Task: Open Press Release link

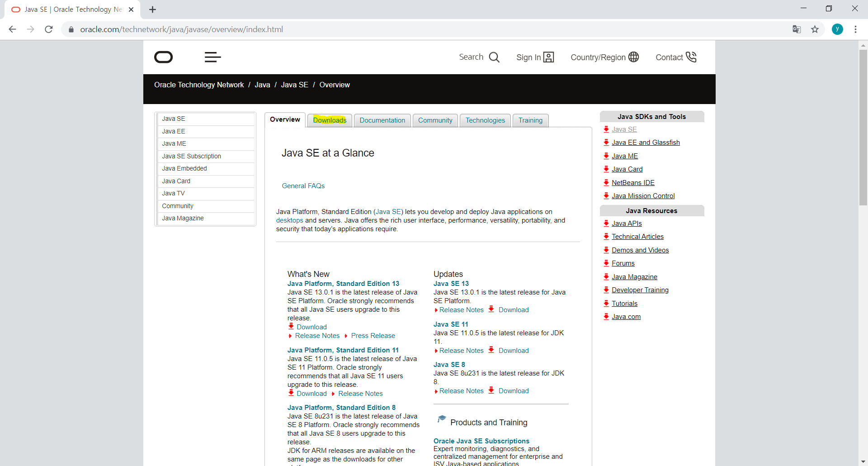Action: (x=373, y=336)
